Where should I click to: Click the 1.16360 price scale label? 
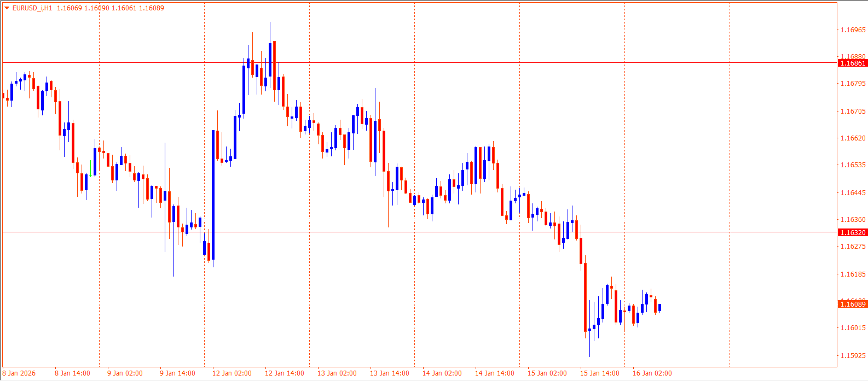click(x=853, y=220)
